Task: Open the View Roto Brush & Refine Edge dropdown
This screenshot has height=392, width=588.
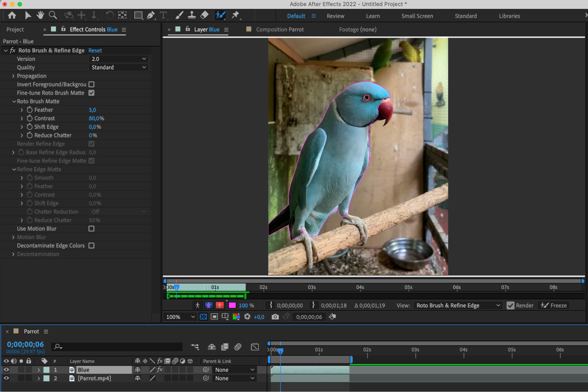Action: point(458,306)
